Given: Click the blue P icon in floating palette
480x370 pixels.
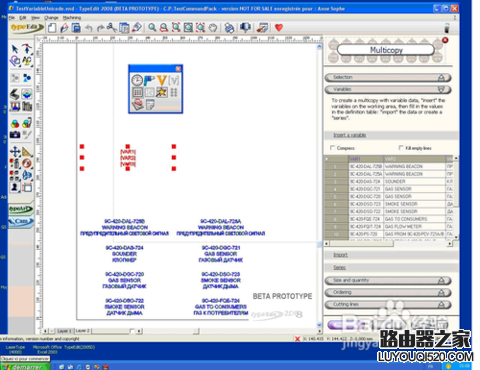Looking at the screenshot, I should click(149, 80).
